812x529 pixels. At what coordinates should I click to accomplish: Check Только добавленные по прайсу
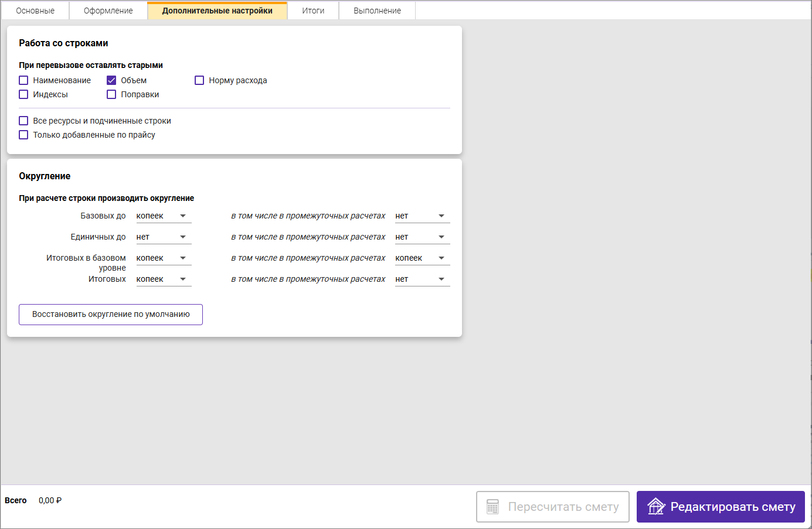click(23, 135)
